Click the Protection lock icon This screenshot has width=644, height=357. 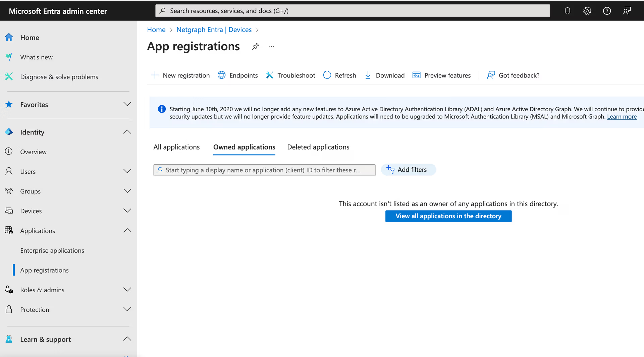point(9,309)
